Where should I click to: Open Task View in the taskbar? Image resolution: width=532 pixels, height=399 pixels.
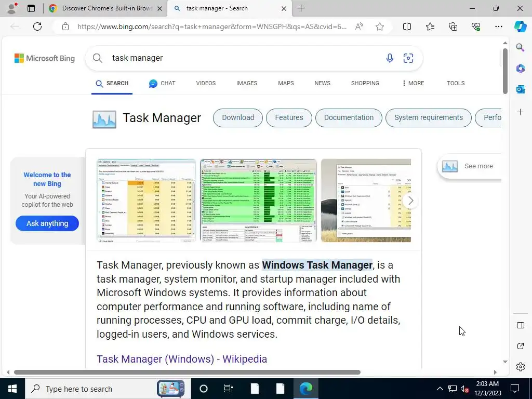point(229,389)
